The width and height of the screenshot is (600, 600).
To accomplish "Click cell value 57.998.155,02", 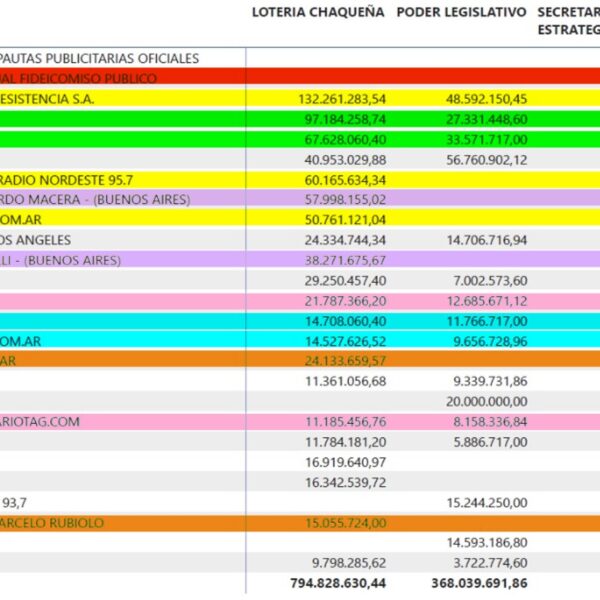I will click(x=345, y=199).
